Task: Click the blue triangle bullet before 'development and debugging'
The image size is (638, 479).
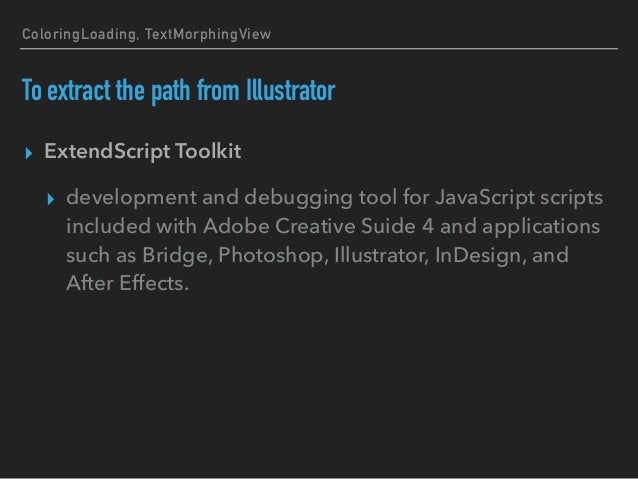Action: point(50,199)
